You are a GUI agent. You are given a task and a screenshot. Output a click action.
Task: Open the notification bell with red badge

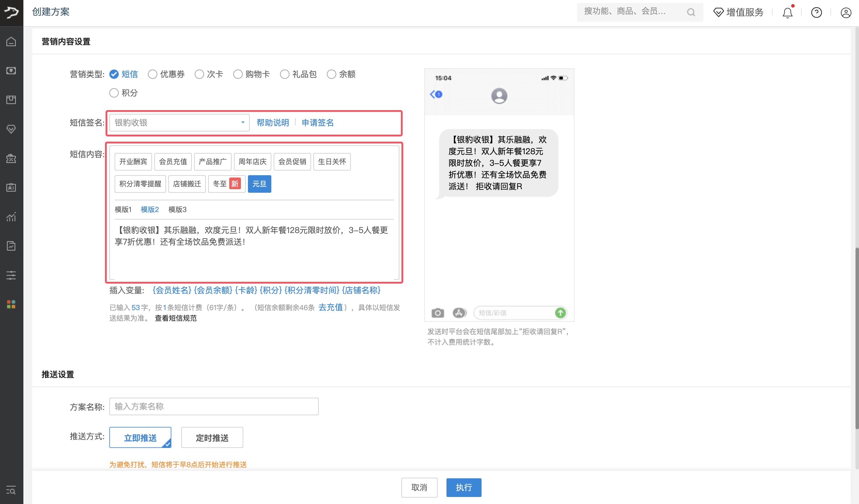point(787,13)
